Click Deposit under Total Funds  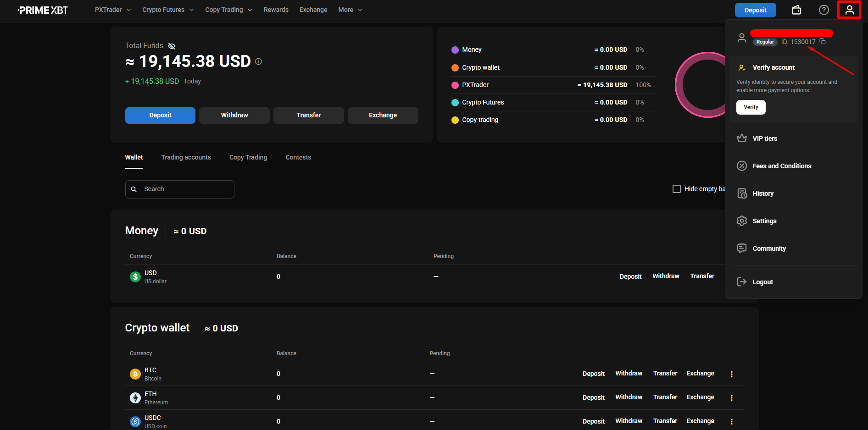pos(160,116)
